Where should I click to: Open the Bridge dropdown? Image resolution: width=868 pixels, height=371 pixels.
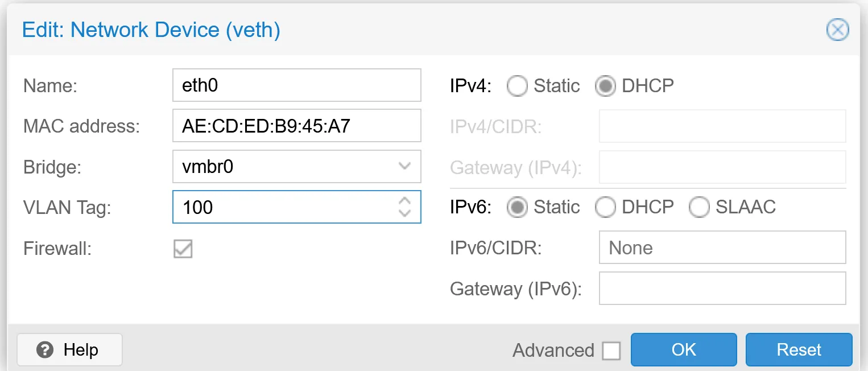tap(404, 166)
